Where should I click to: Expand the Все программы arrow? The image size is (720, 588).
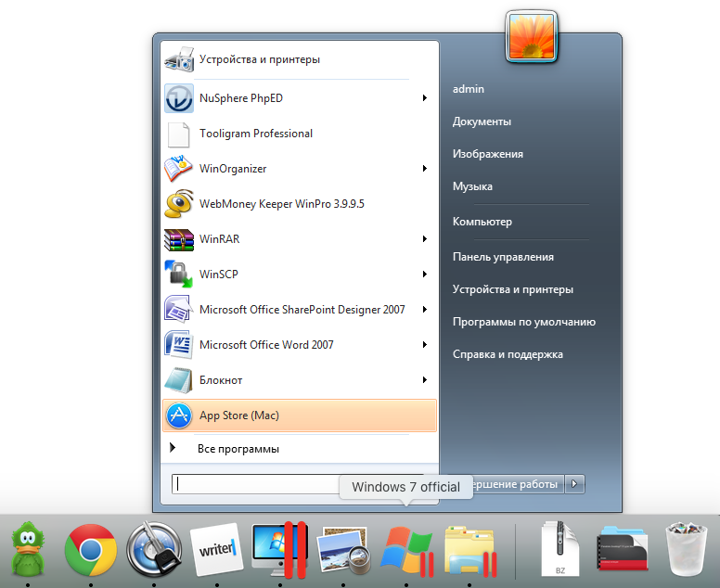(173, 448)
